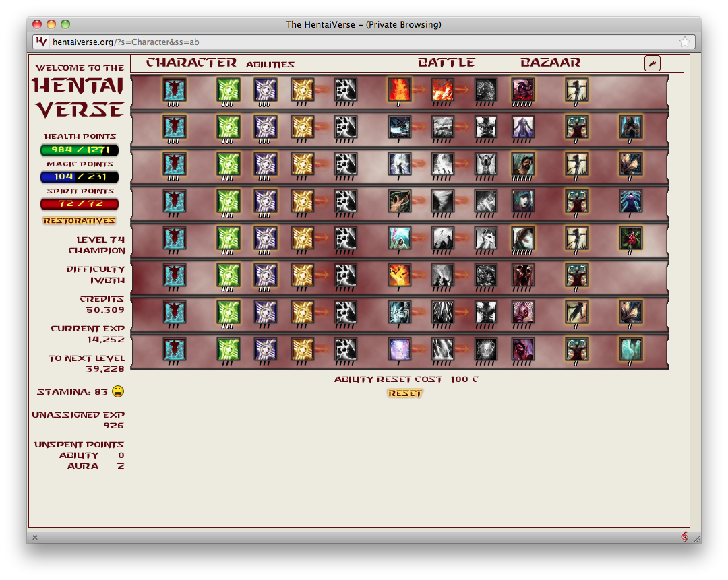Click the site favicon in address bar
The height and width of the screenshot is (580, 728).
tap(41, 42)
